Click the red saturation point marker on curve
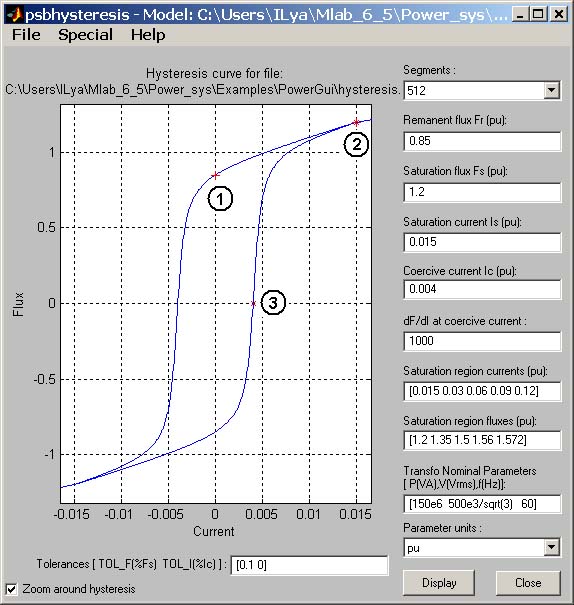The width and height of the screenshot is (574, 605). pyautogui.click(x=356, y=122)
